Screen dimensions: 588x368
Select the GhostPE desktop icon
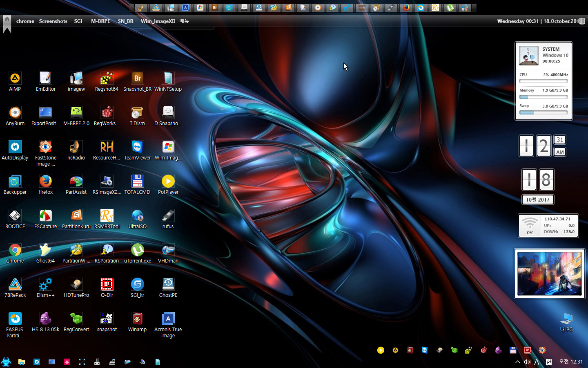[x=168, y=287]
